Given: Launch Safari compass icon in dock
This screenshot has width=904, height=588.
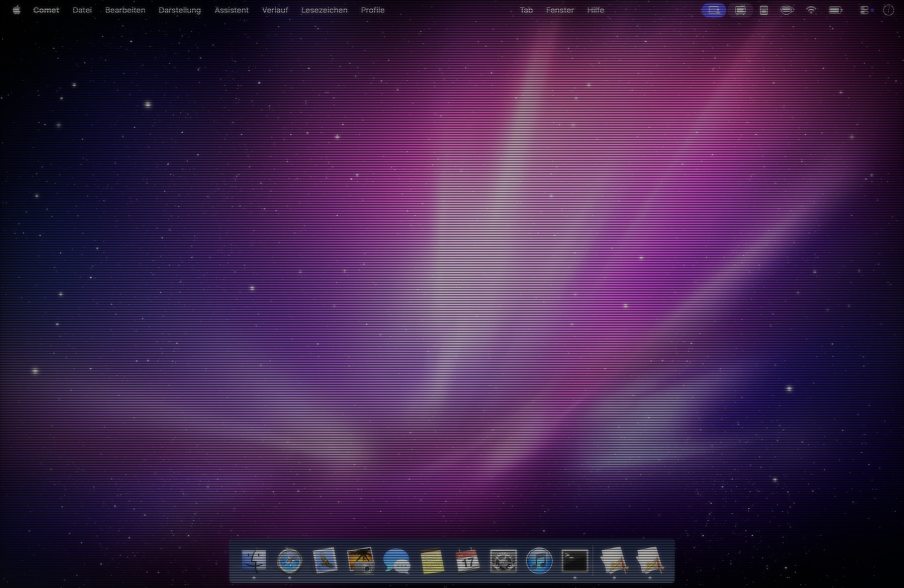Looking at the screenshot, I should (290, 561).
